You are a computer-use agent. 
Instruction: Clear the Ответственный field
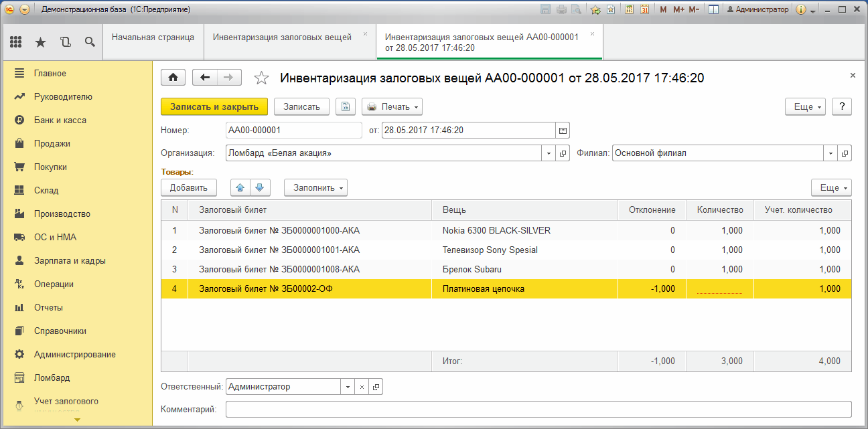pyautogui.click(x=361, y=387)
